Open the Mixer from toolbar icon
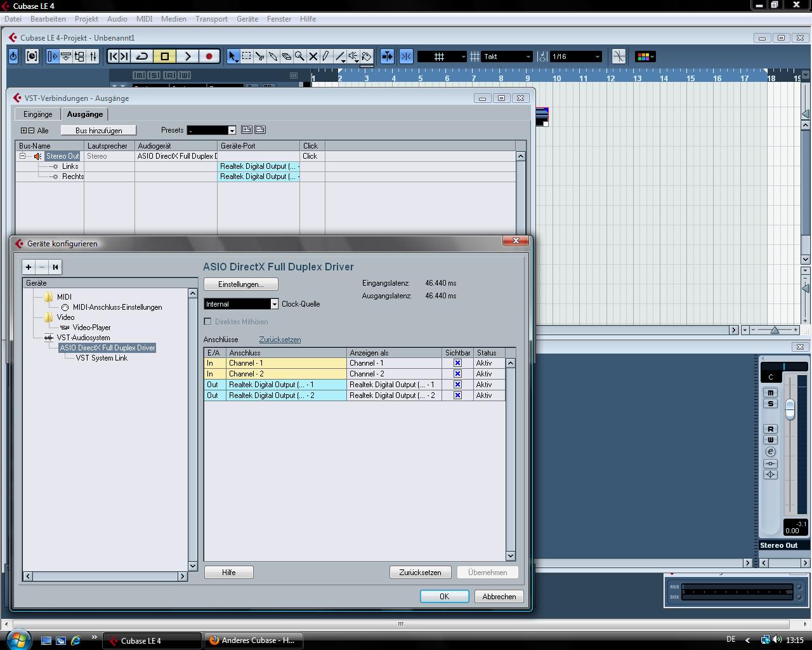Image resolution: width=812 pixels, height=650 pixels. point(93,56)
